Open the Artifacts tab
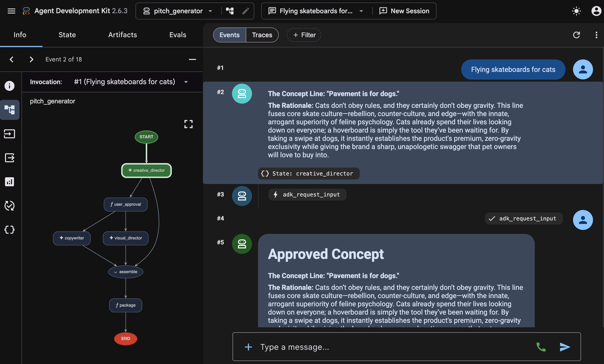 [x=122, y=35]
